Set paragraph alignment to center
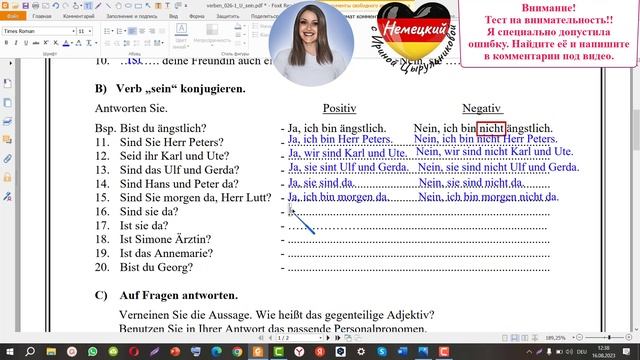Screen dimensions: 640x360 click(x=142, y=31)
